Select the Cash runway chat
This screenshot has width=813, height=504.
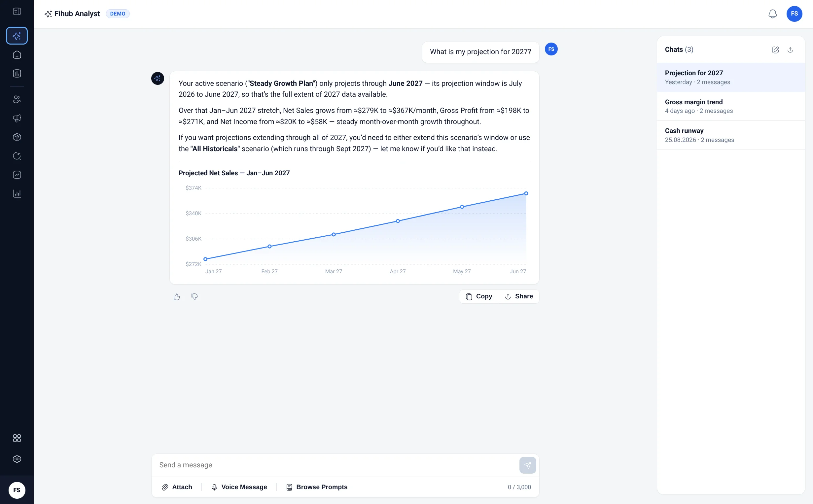tap(731, 135)
